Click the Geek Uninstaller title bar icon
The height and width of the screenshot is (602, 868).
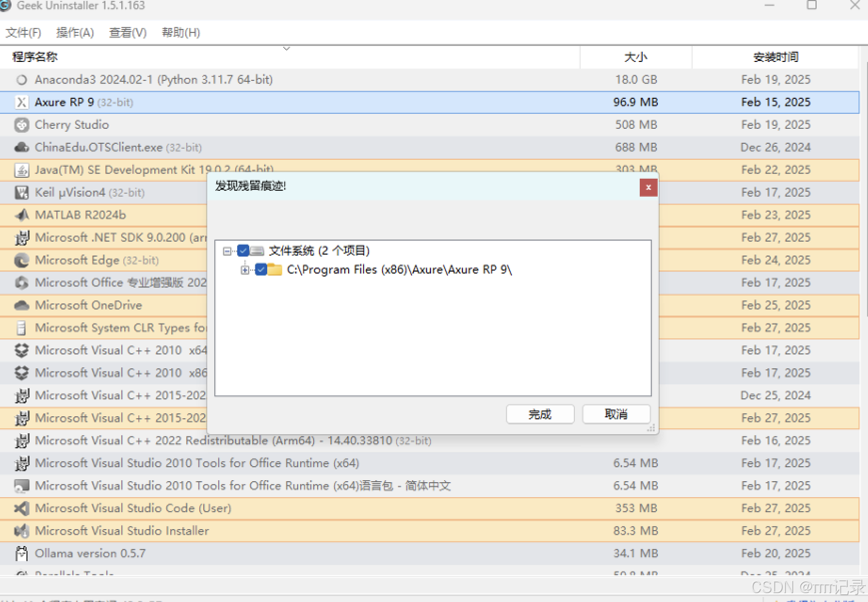click(x=5, y=5)
